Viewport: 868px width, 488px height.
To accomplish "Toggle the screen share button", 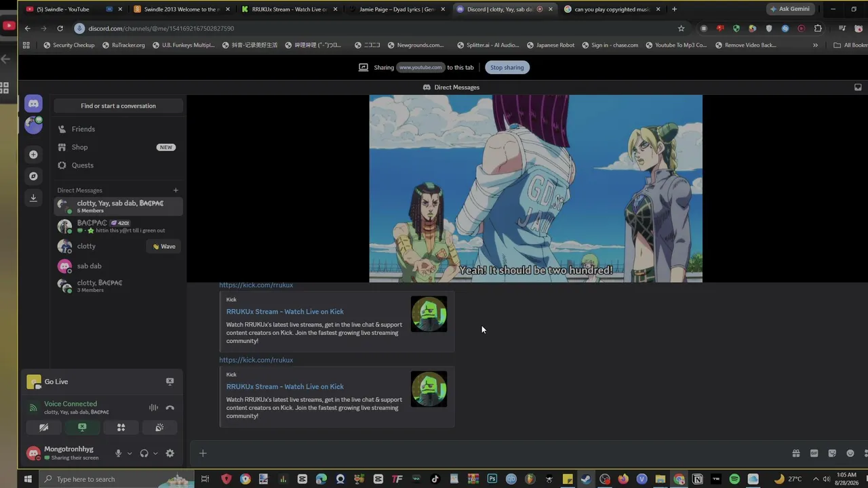I will [82, 428].
